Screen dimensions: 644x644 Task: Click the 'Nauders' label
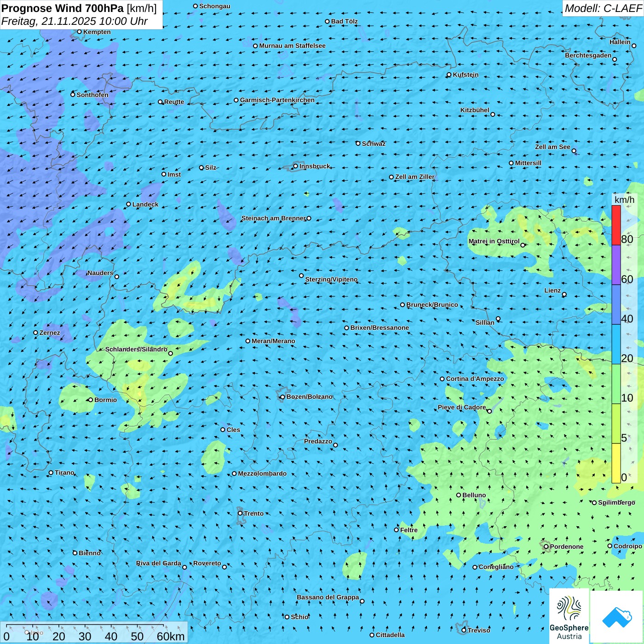pyautogui.click(x=100, y=273)
